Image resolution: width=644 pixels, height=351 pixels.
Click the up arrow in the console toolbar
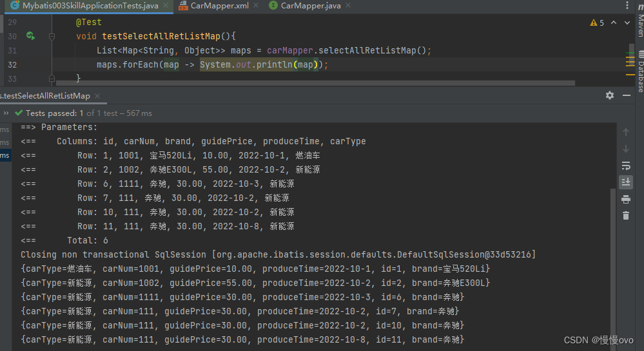pos(625,132)
